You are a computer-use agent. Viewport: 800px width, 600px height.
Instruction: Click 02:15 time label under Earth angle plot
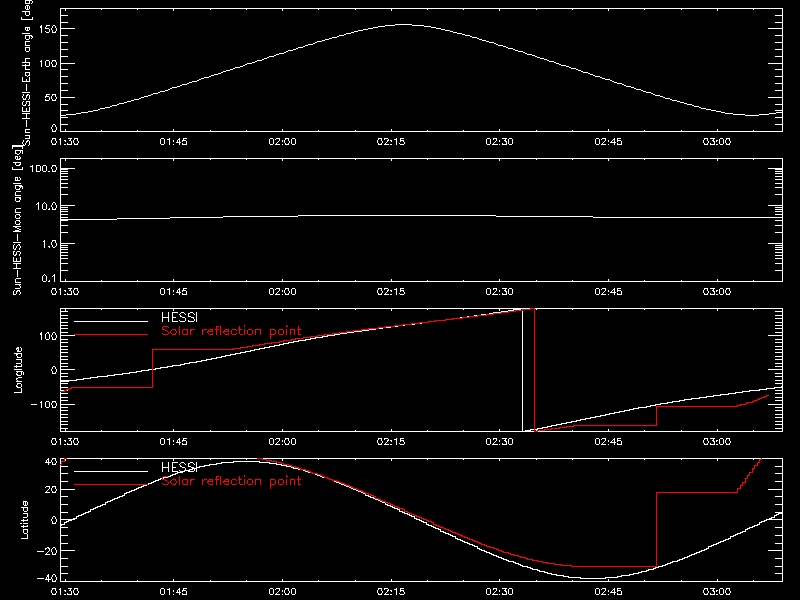391,142
